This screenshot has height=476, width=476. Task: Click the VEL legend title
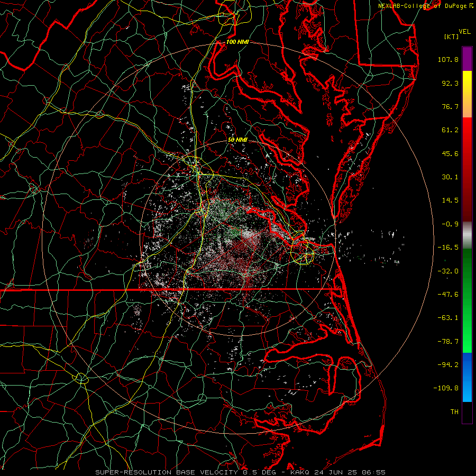click(464, 32)
